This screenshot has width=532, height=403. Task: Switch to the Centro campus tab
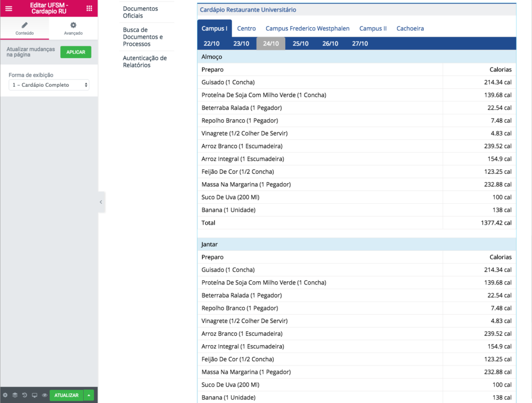246,29
